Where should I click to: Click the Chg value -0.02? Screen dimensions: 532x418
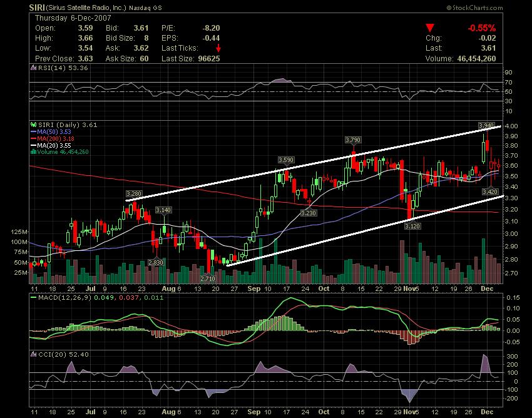point(487,38)
